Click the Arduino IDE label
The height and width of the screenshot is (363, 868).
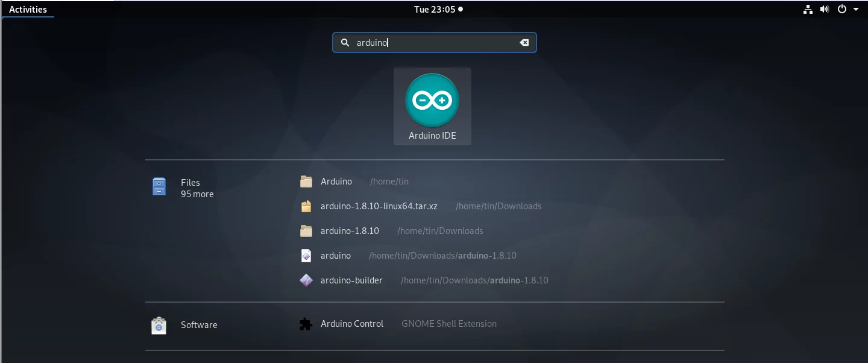click(432, 136)
